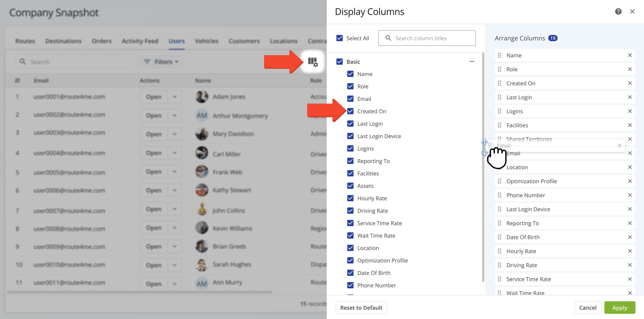644x319 pixels.
Task: Remove Hourly Rate from arranged columns
Action: pos(630,251)
